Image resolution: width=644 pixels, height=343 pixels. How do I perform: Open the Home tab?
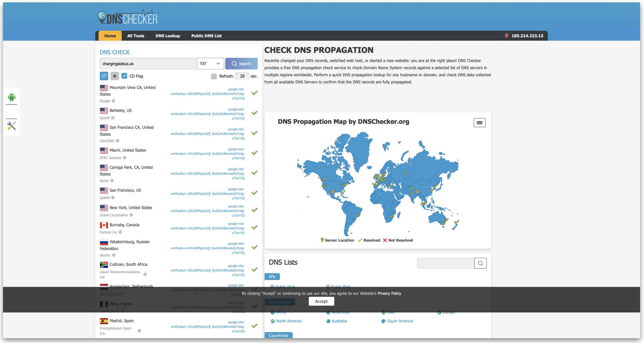[110, 36]
